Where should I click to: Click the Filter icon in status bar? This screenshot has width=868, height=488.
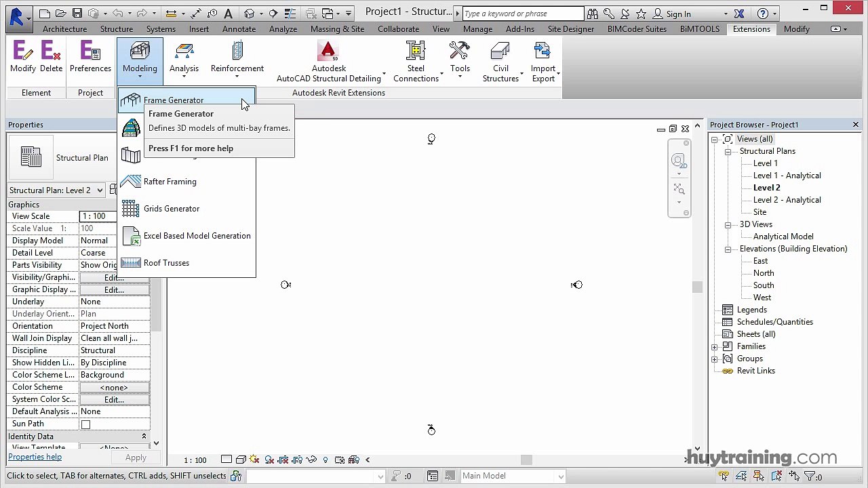810,476
